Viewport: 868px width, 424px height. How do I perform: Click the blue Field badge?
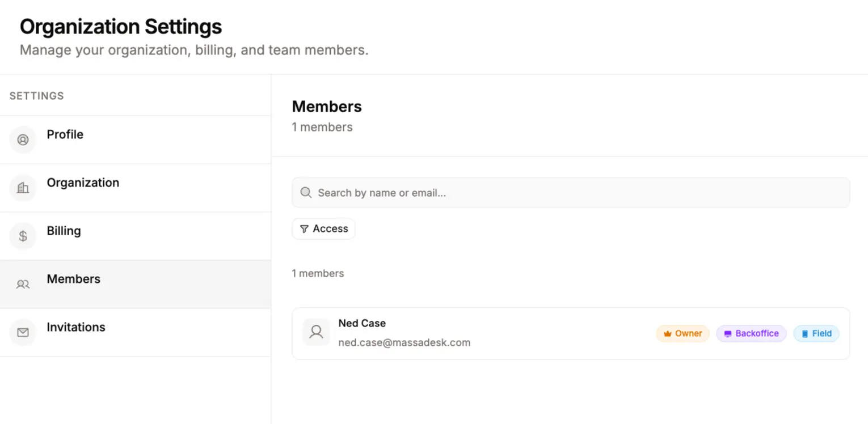pyautogui.click(x=816, y=334)
